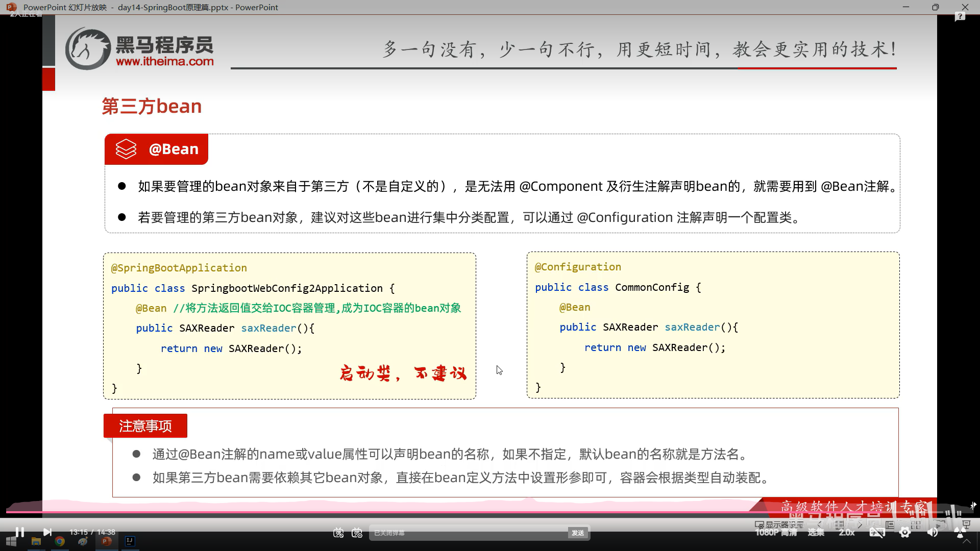Pause the video playback

click(x=19, y=532)
